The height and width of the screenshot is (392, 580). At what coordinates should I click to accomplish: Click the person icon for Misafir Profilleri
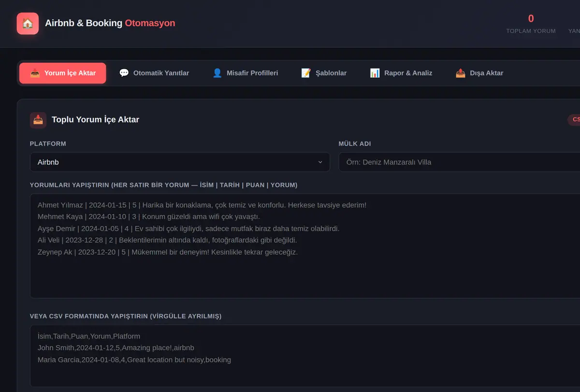click(217, 73)
